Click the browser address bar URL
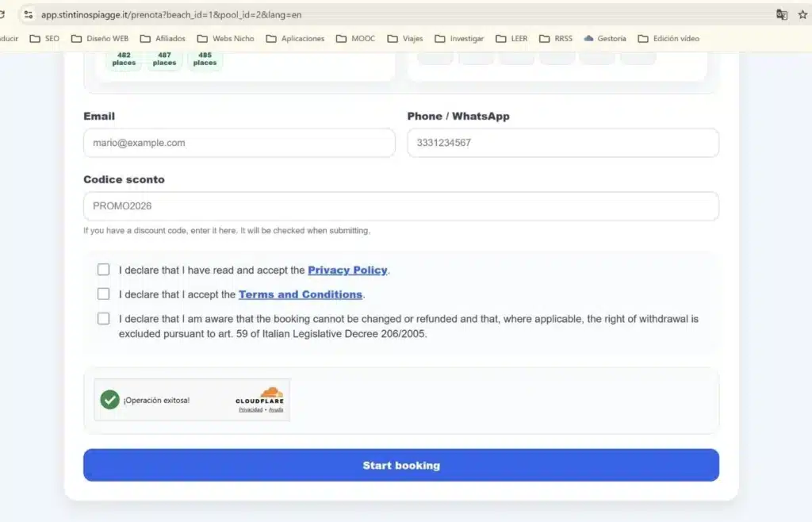 coord(171,14)
